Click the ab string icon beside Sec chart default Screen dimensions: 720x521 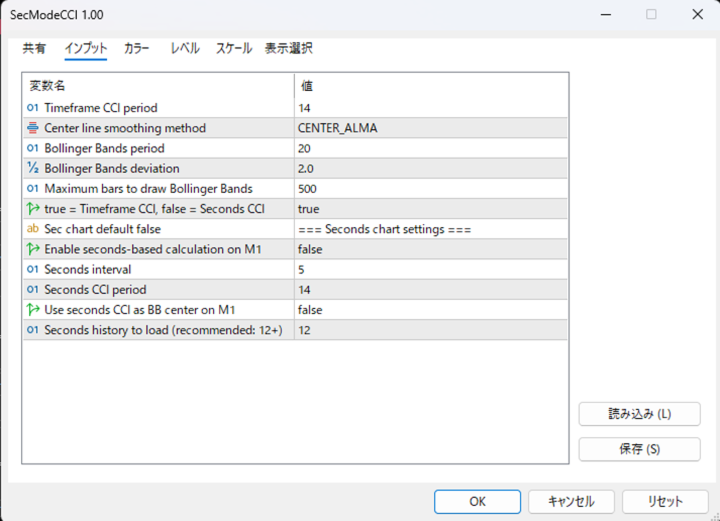click(x=33, y=229)
